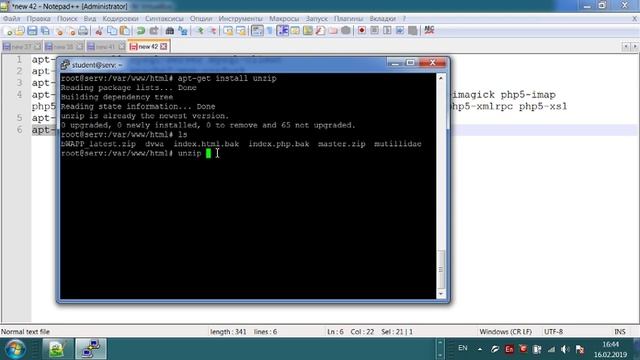Toggle the Indent Guide toolbar button
Image resolution: width=640 pixels, height=360 pixels.
282,31
